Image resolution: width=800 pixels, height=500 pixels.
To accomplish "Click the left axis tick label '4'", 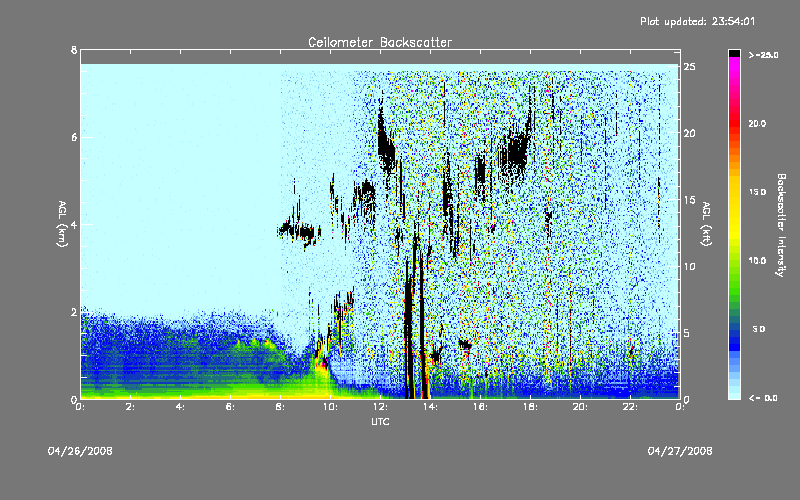I will [x=74, y=224].
